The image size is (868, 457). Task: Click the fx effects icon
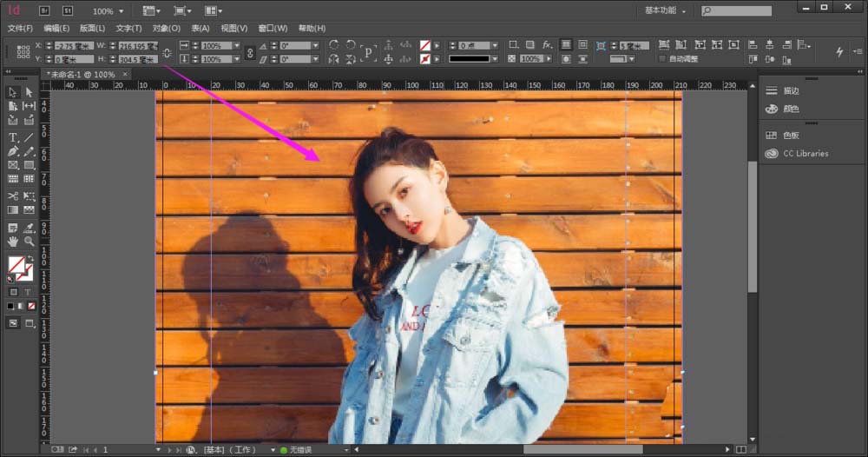click(547, 45)
